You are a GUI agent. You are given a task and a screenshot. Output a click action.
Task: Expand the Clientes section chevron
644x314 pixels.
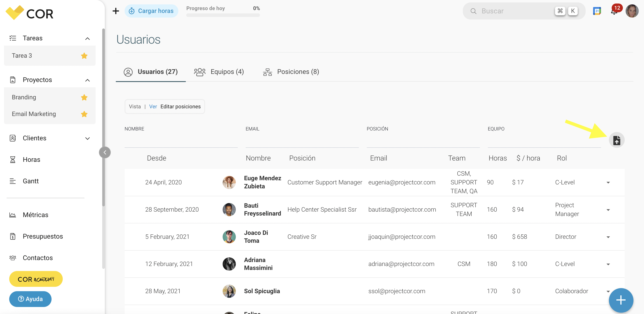[87, 138]
